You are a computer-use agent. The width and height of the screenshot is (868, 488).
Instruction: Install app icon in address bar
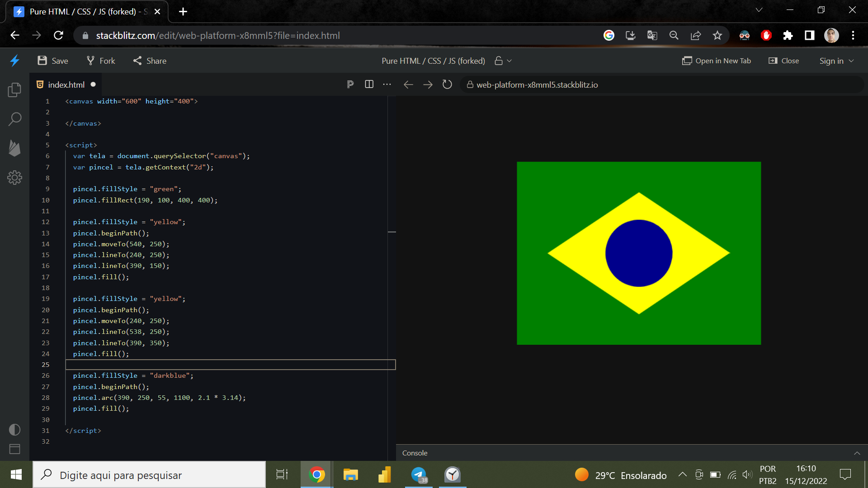(630, 35)
